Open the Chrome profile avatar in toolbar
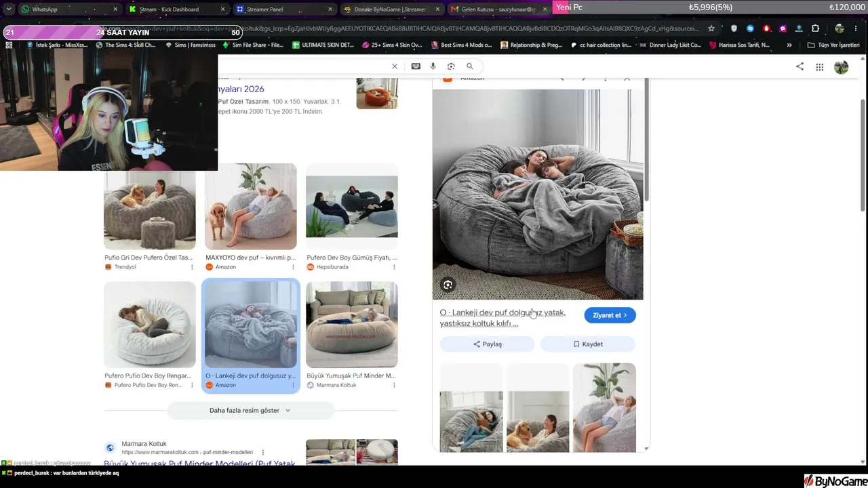 (x=840, y=28)
